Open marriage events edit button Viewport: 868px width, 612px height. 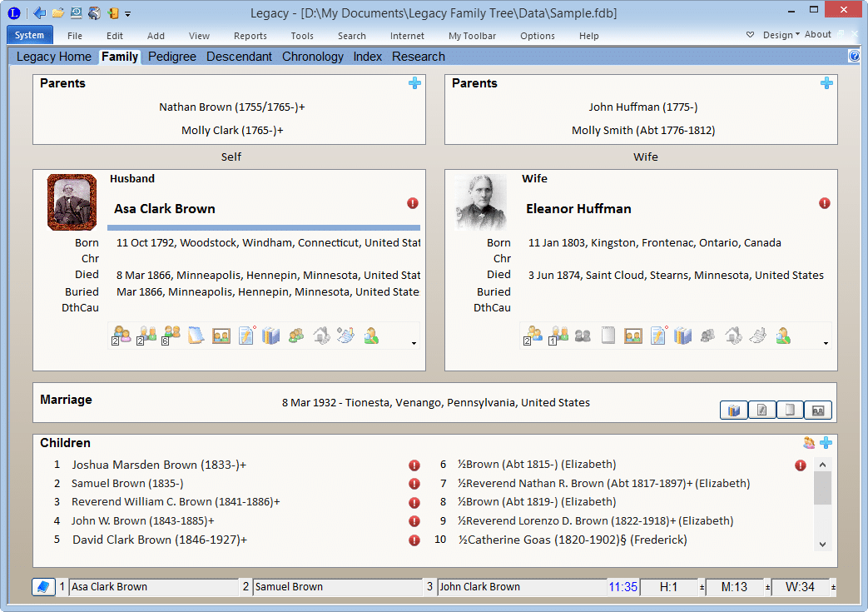(762, 410)
